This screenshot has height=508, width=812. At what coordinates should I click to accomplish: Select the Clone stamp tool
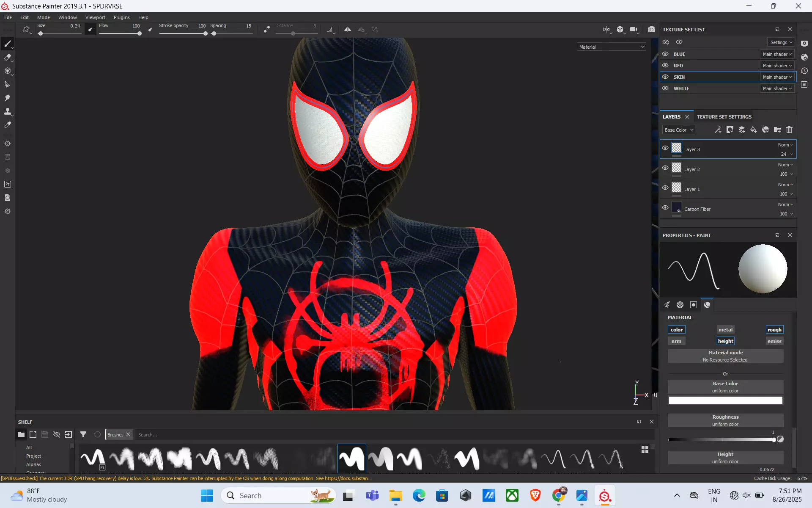point(8,111)
